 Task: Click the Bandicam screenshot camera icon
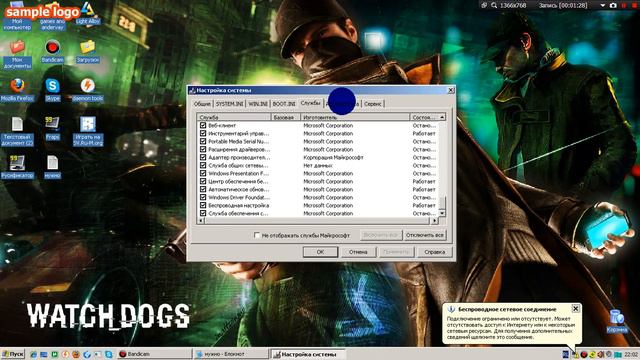613,5
